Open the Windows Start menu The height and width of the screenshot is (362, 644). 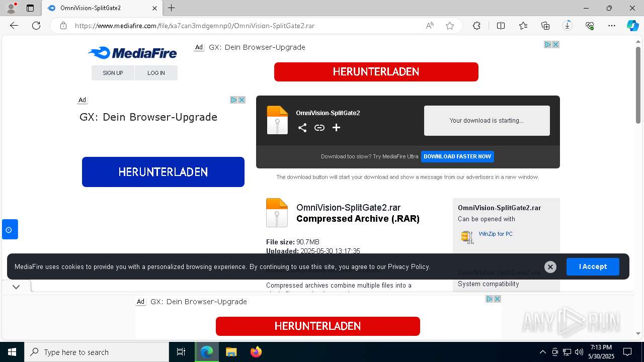pos(12,352)
